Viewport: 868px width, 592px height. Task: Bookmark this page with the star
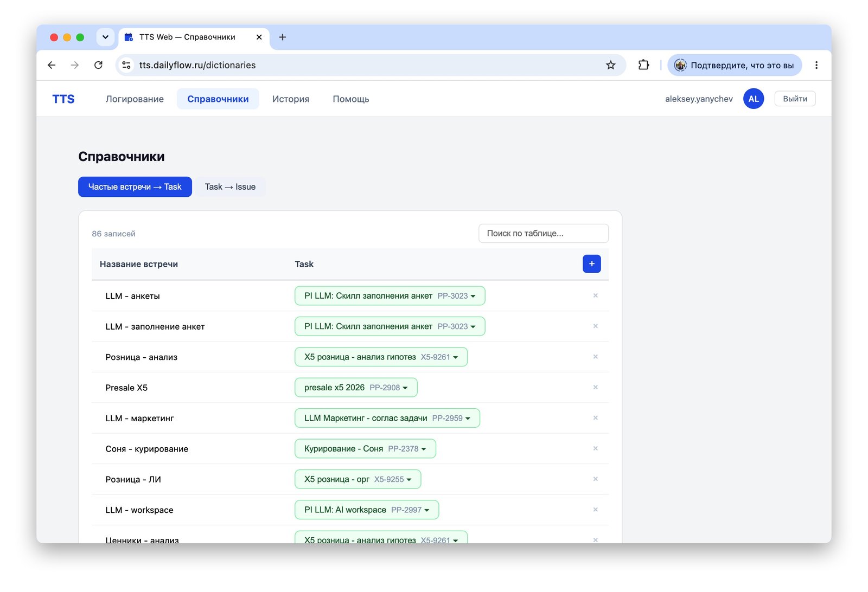coord(611,65)
